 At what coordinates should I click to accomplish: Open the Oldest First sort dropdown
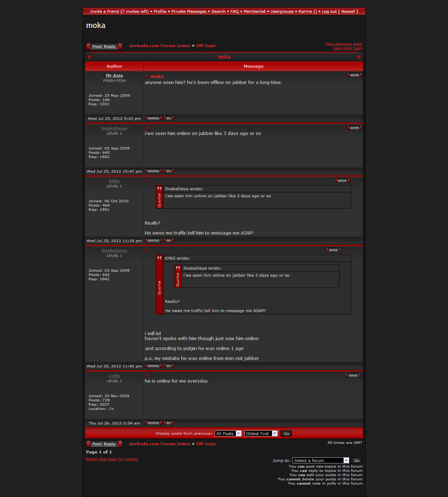[x=261, y=434]
